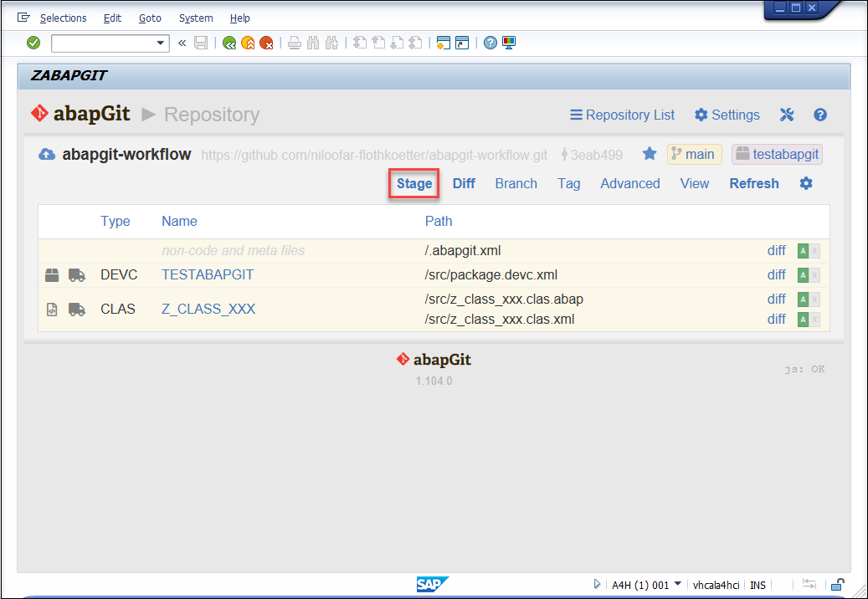Viewport: 868px width, 599px height.
Task: Collapse the command field with the double chevron
Action: pos(182,43)
